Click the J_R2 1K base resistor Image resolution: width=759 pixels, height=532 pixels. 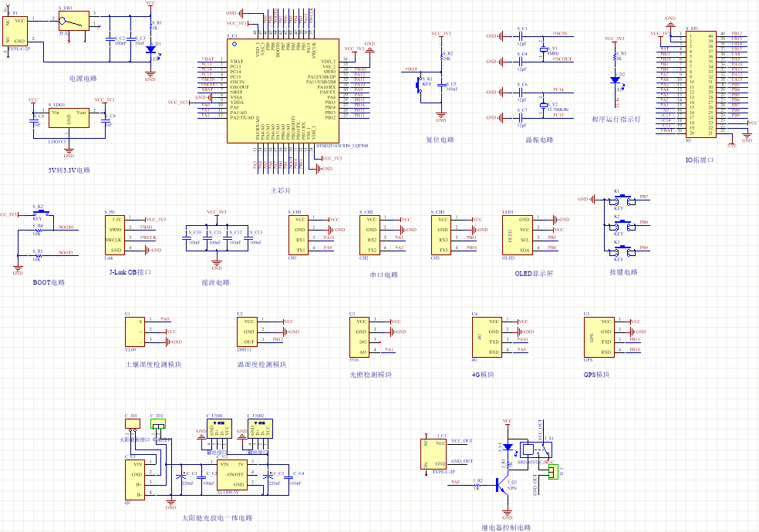point(477,485)
